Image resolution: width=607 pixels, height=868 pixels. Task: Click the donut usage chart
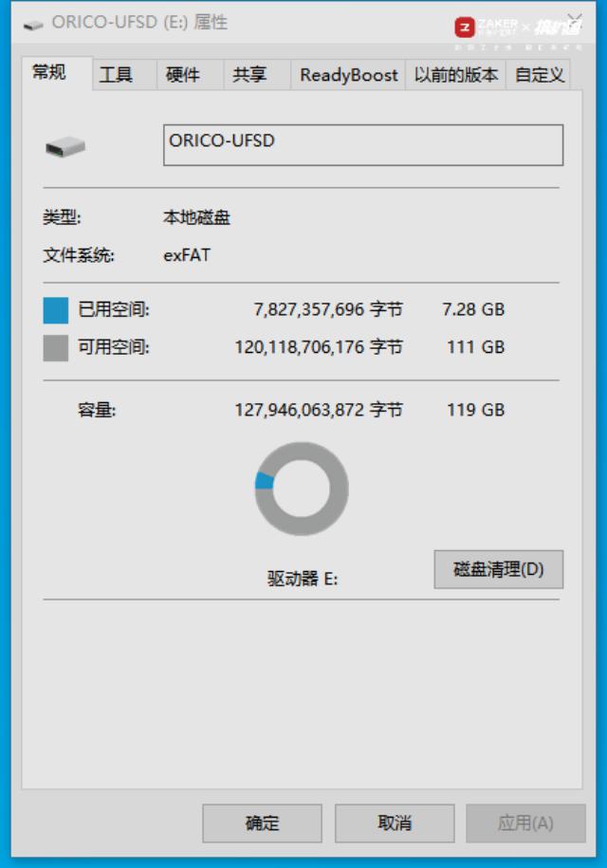[302, 489]
